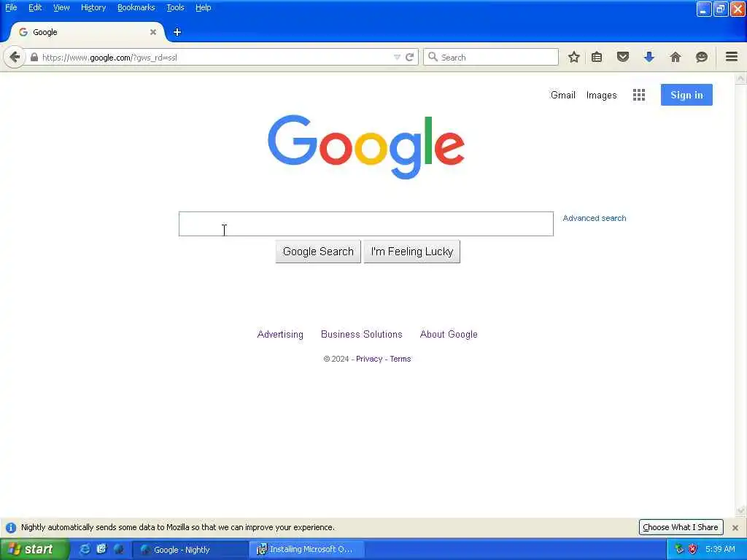
Task: Open Images link
Action: point(601,95)
